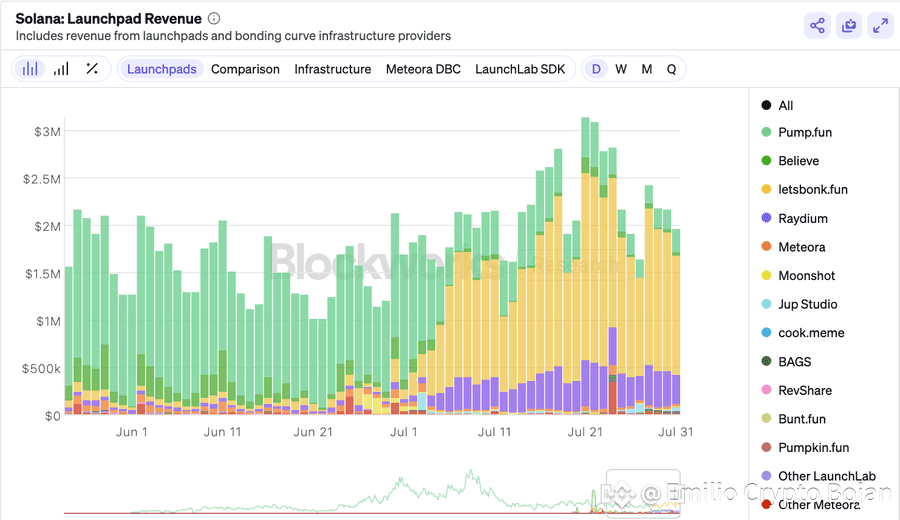The height and width of the screenshot is (520, 900).
Task: Toggle the All legend entry
Action: pos(777,105)
